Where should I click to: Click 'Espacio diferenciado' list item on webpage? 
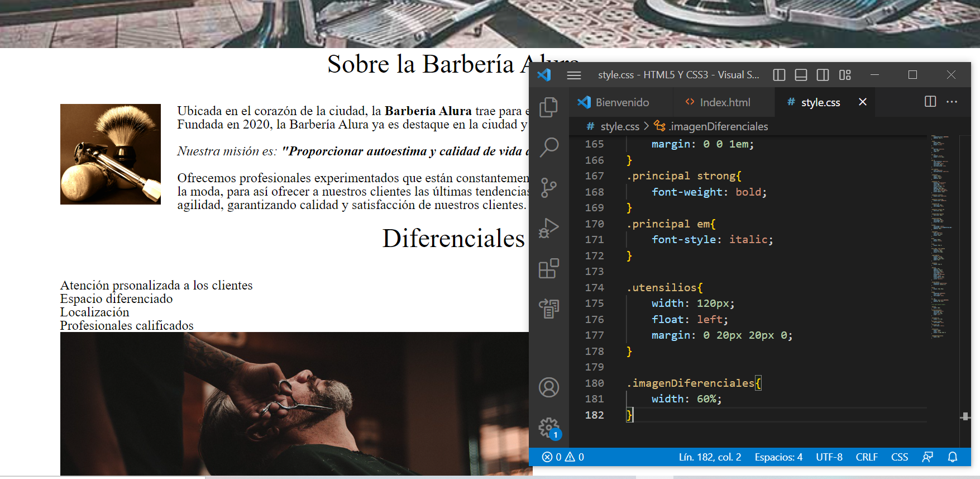116,299
